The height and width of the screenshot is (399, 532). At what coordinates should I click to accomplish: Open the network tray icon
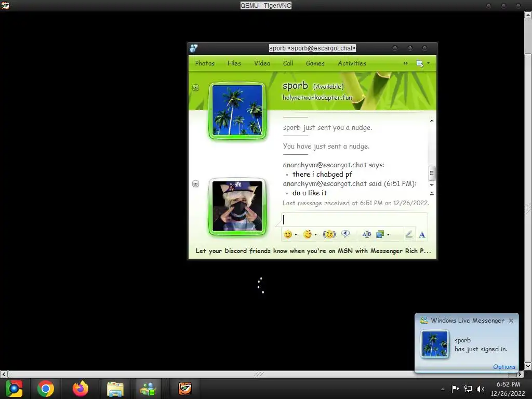point(468,389)
